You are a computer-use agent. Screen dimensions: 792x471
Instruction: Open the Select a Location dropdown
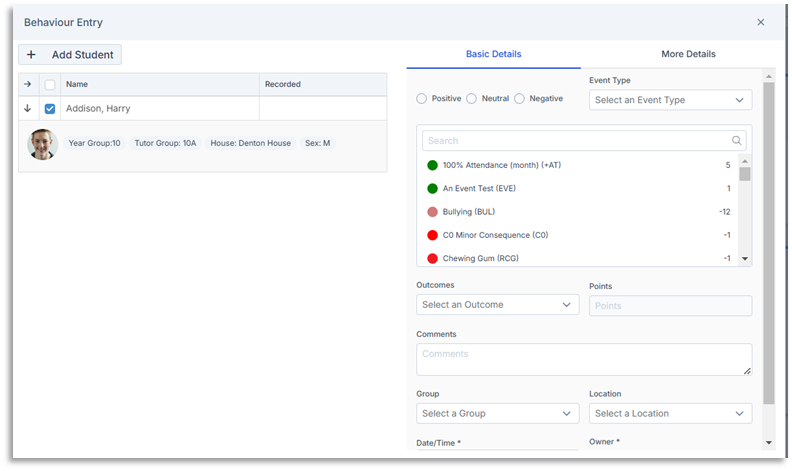pos(670,413)
